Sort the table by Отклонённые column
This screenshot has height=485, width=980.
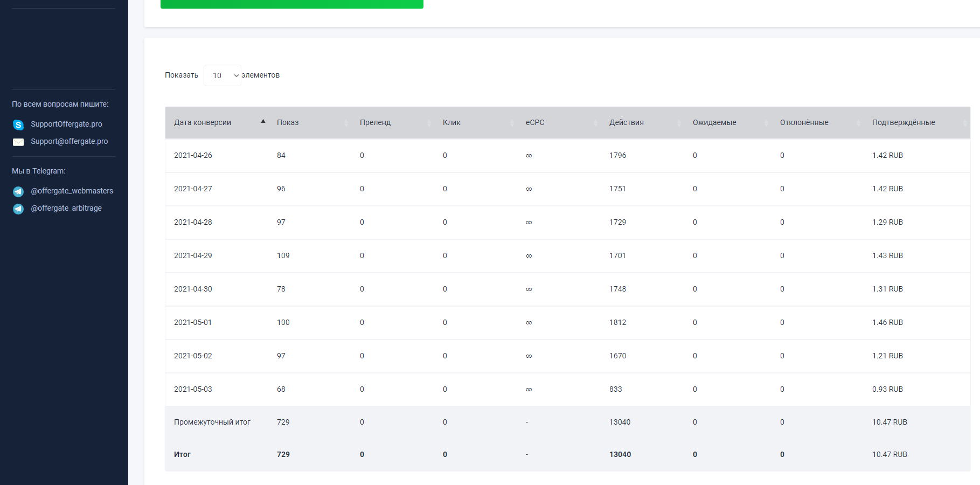[x=817, y=123]
